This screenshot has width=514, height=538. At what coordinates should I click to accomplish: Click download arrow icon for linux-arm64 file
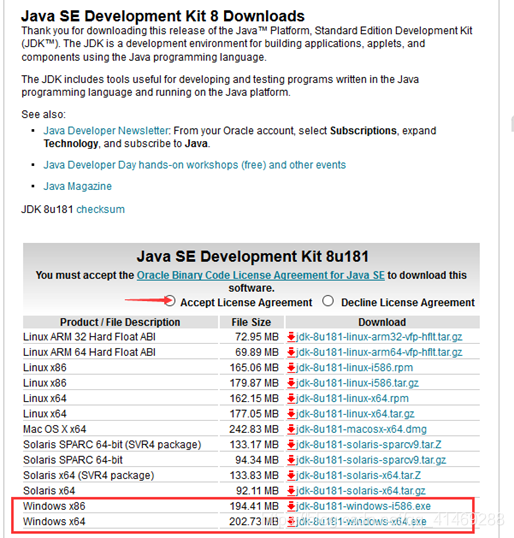[291, 352]
